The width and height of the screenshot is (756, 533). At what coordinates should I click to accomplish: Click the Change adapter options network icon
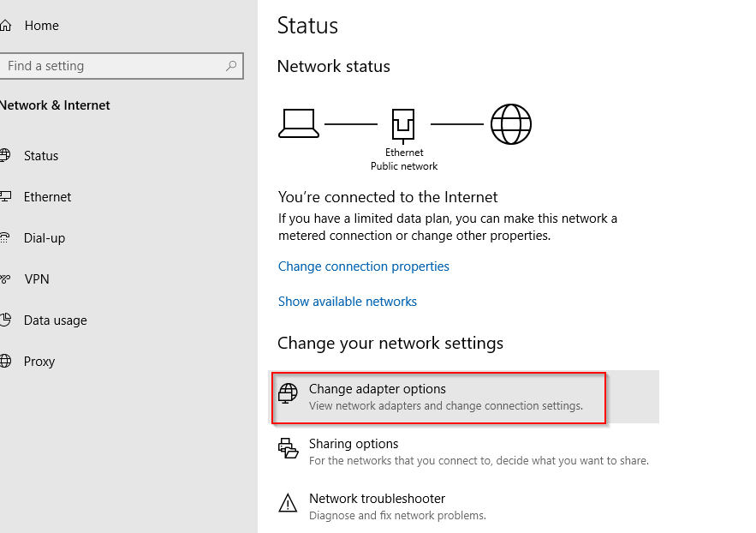289,395
